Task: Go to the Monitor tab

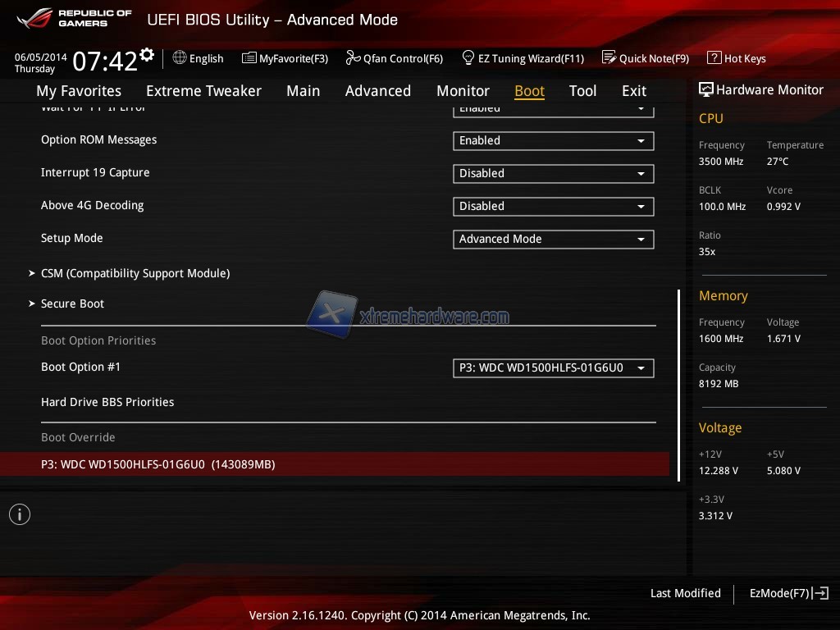Action: [463, 91]
